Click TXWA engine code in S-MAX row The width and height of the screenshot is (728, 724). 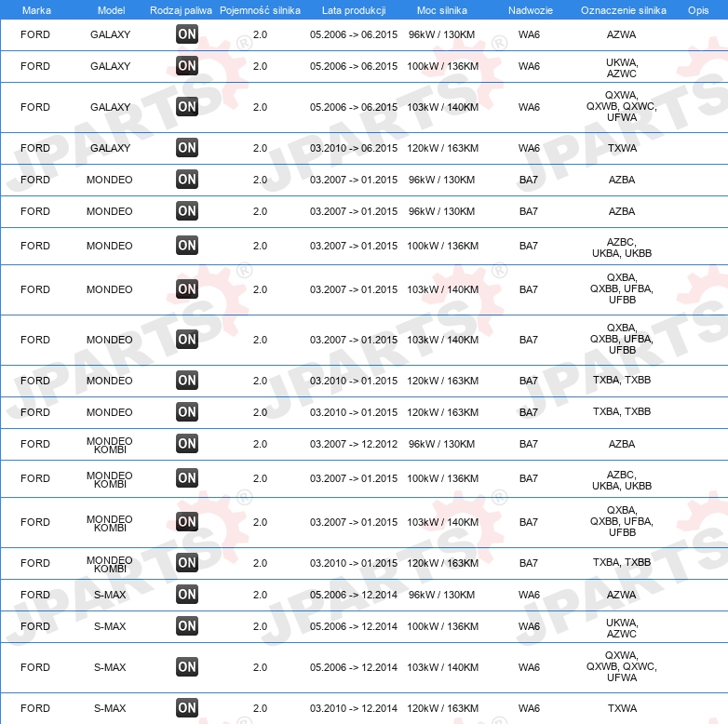pos(622,708)
